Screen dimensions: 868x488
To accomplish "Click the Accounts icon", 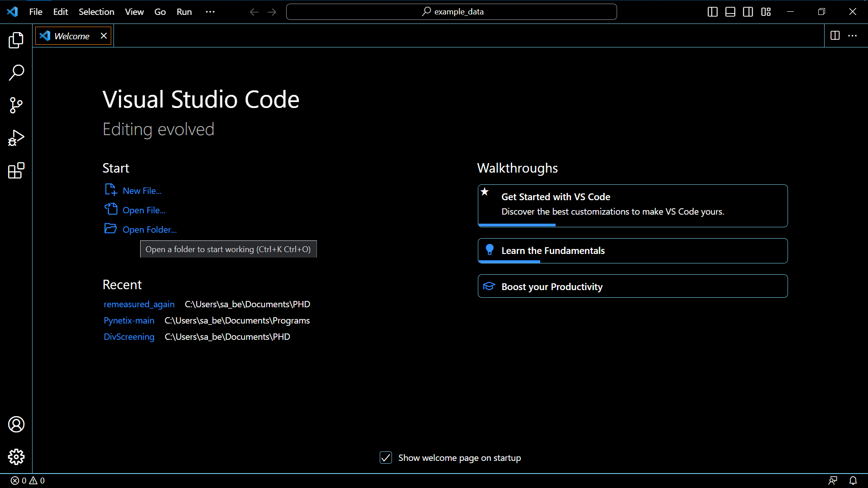I will click(16, 424).
